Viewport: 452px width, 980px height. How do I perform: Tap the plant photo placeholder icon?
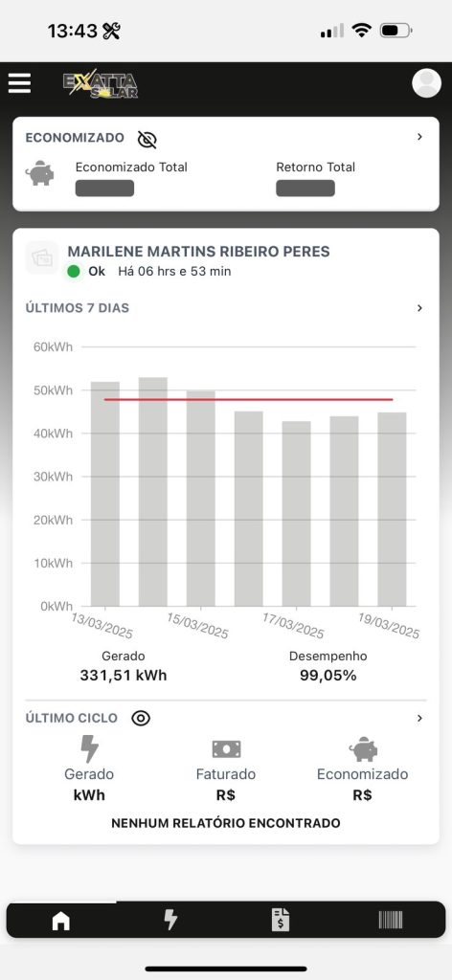tap(42, 257)
